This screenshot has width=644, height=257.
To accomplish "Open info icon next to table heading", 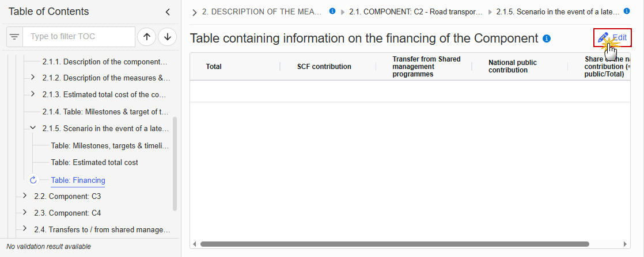I will 547,39.
